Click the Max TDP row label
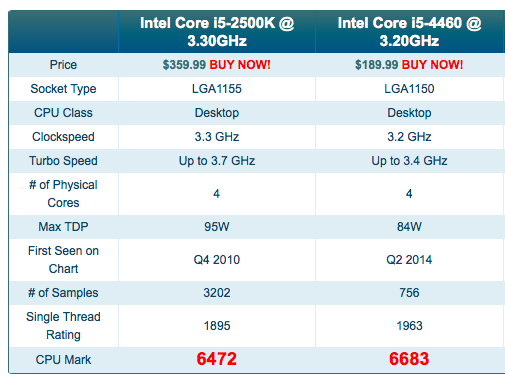Viewport: 505px width, 381px height. tap(63, 227)
